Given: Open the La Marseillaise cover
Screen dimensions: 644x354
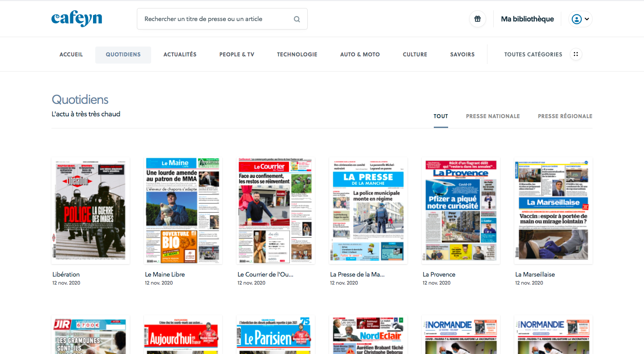Looking at the screenshot, I should coord(554,210).
